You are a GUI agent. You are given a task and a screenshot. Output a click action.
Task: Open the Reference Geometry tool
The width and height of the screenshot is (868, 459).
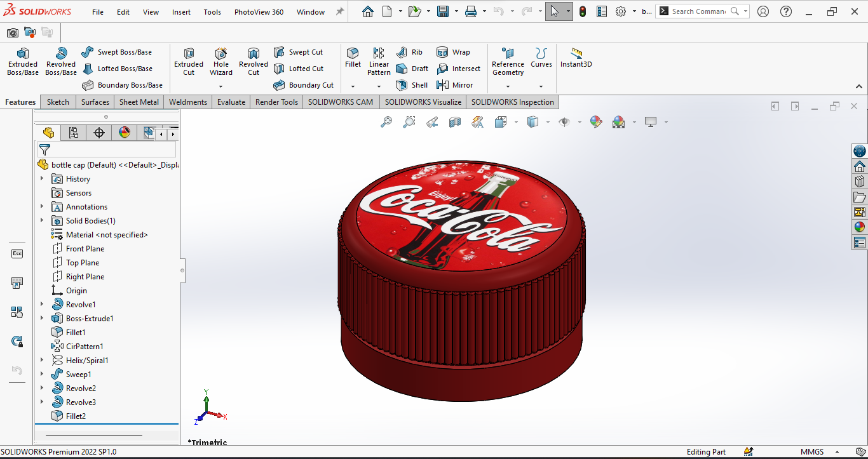point(508,62)
